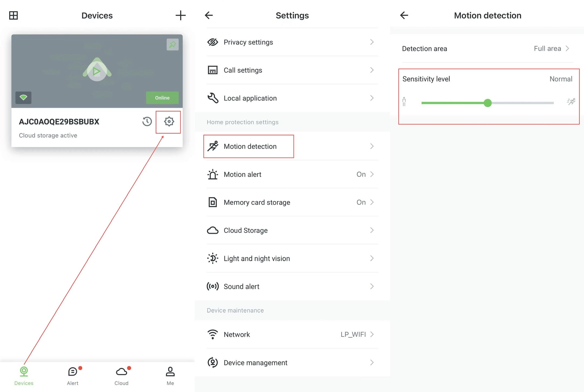Switch to the Alert tab
This screenshot has height=392, width=584.
pos(73,376)
